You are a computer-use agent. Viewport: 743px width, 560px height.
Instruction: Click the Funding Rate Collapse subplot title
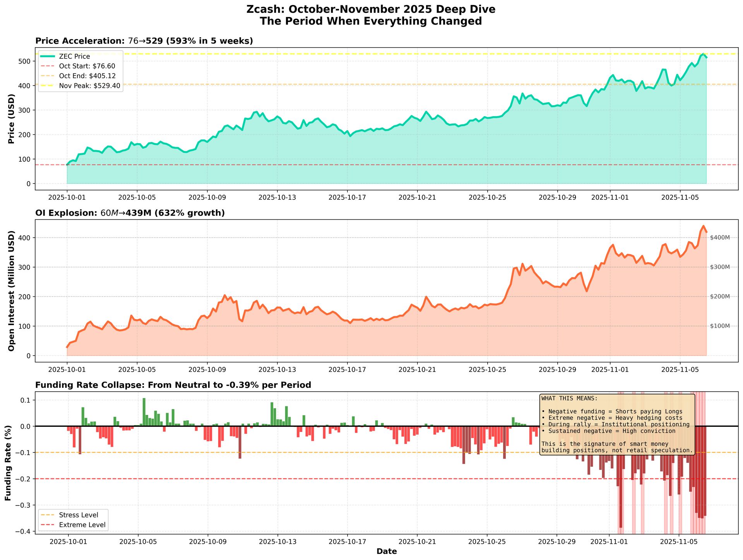[x=173, y=385]
